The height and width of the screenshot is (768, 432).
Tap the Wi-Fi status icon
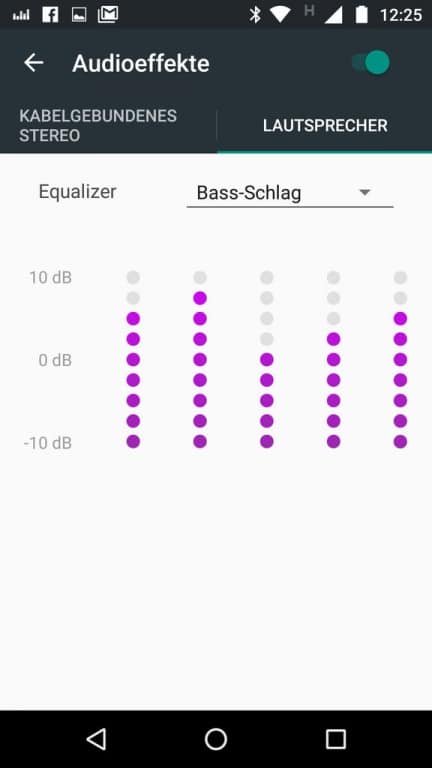pyautogui.click(x=280, y=15)
